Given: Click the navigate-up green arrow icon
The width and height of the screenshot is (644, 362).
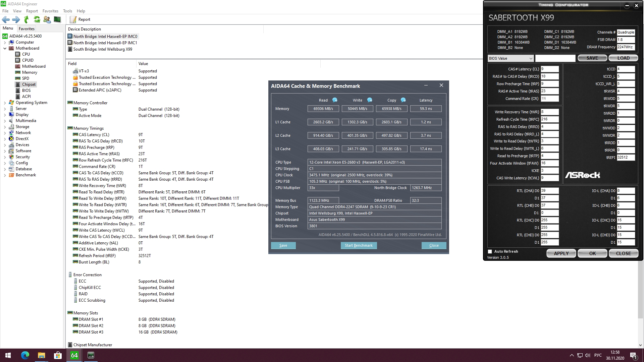Looking at the screenshot, I should pos(26,19).
